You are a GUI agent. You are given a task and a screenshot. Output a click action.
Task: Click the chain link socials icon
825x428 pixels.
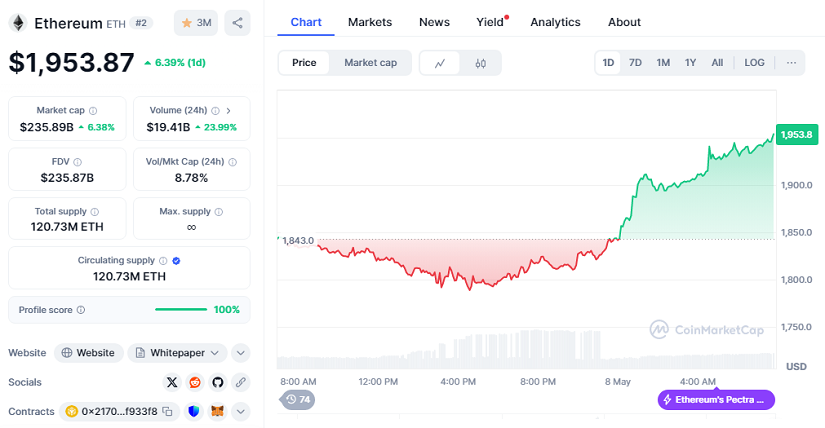coord(240,382)
